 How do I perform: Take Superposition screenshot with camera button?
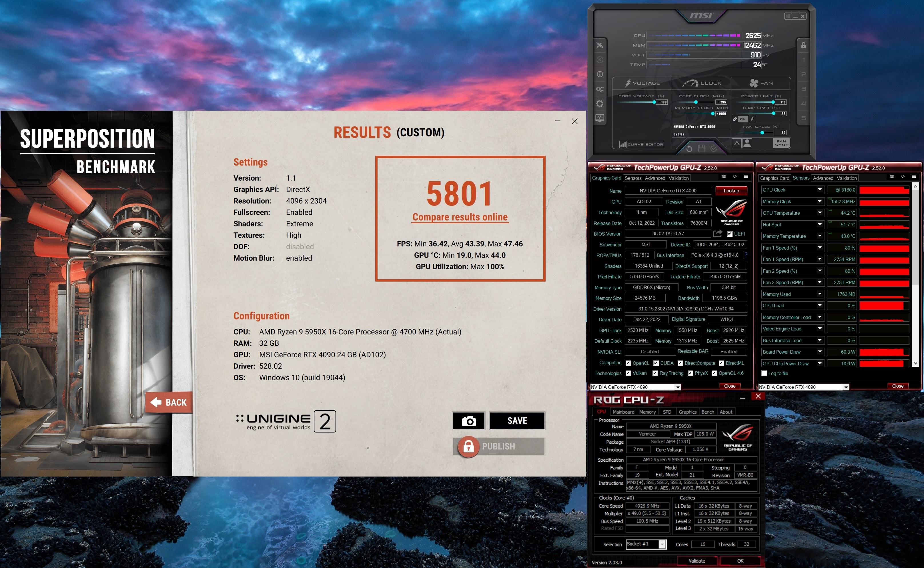468,421
